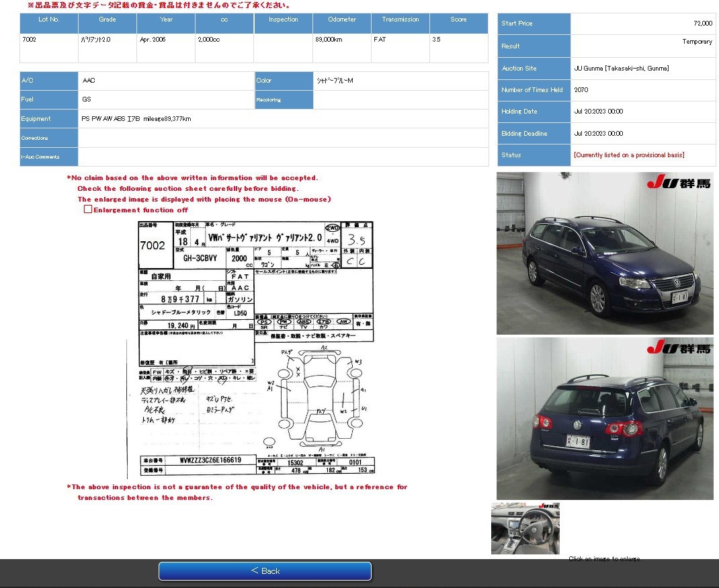The width and height of the screenshot is (719, 588).
Task: Tick the Enlargement function off checkbox
Action: (88, 209)
